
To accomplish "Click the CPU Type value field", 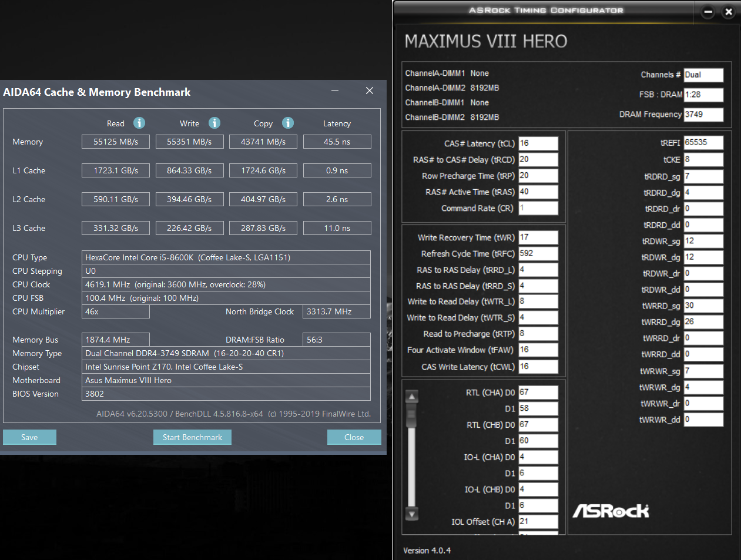I will 226,257.
